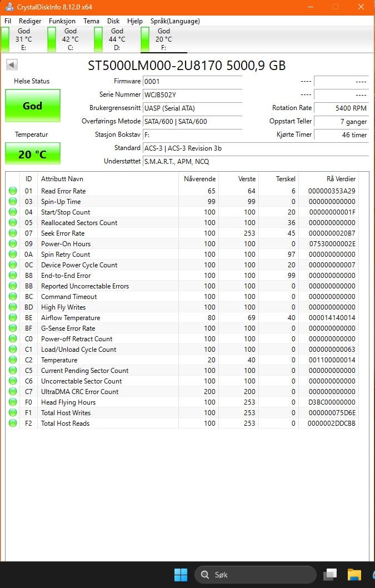Open File Explorer from the taskbar
The height and width of the screenshot is (588, 375).
(354, 575)
